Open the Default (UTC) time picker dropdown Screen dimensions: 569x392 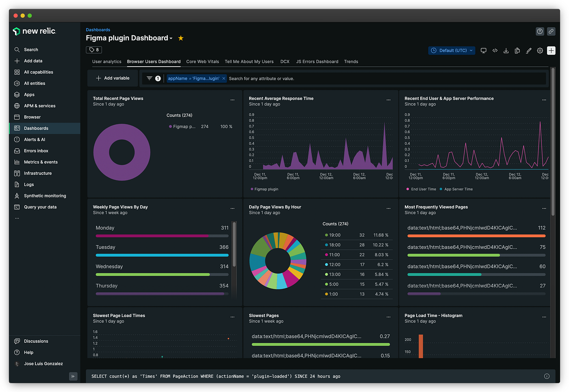(x=452, y=51)
